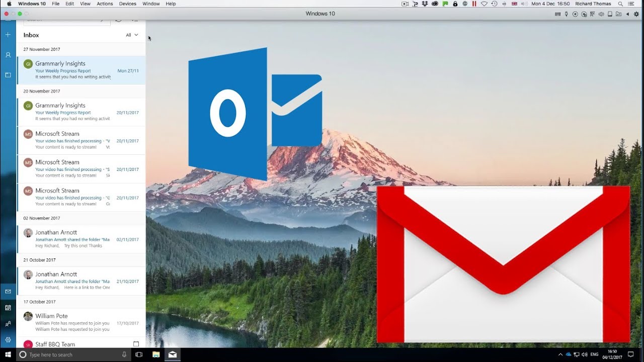This screenshot has height=362, width=644.
Task: Open Jonathan Arnott email dated 21/10/2017
Action: coord(81,281)
